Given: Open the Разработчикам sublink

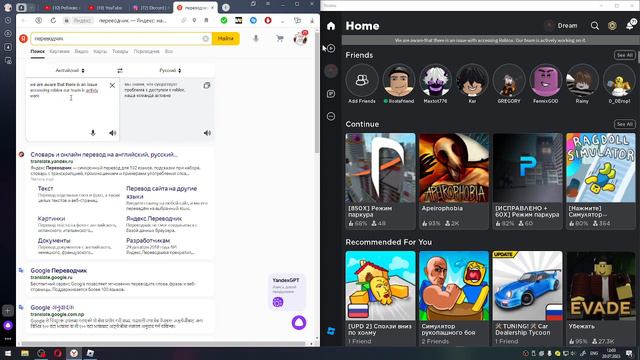Looking at the screenshot, I should 148,241.
